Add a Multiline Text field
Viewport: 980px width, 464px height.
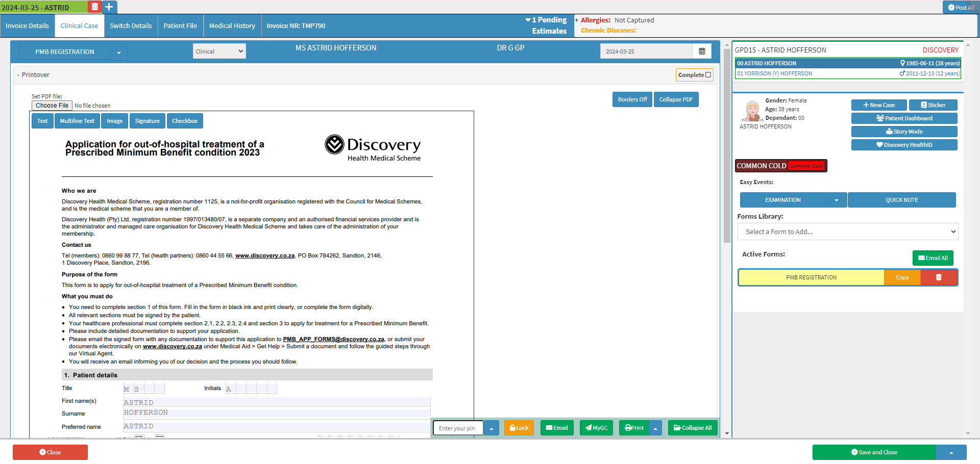pos(77,121)
